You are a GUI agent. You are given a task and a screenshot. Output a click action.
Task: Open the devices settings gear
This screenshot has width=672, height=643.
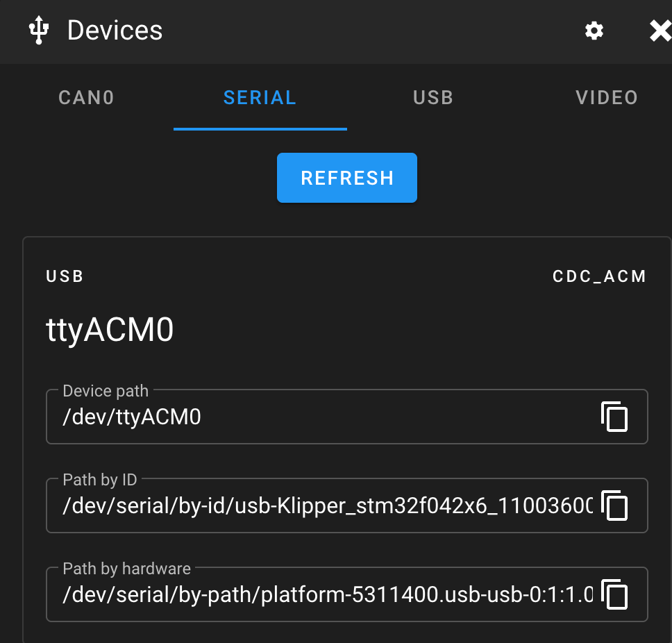point(594,31)
